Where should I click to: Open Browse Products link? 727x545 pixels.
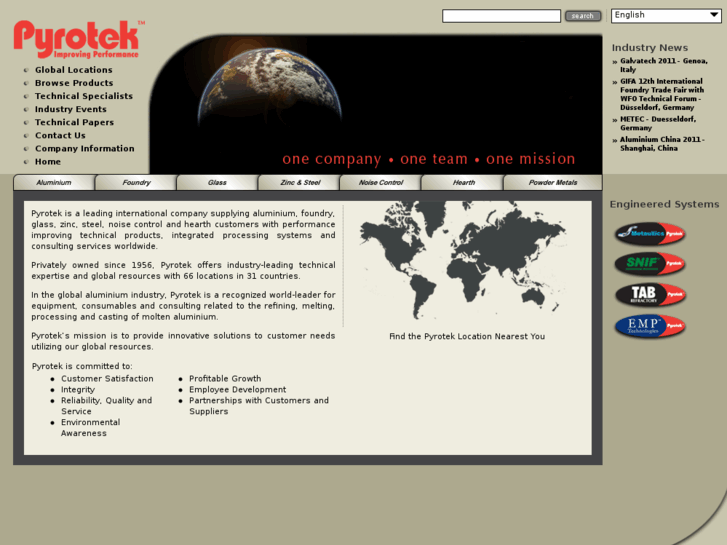coord(74,83)
